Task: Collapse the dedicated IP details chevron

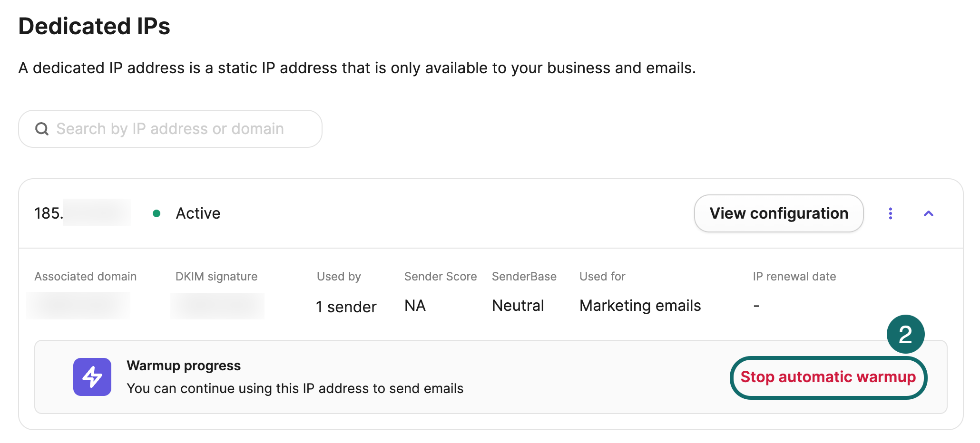Action: 928,213
